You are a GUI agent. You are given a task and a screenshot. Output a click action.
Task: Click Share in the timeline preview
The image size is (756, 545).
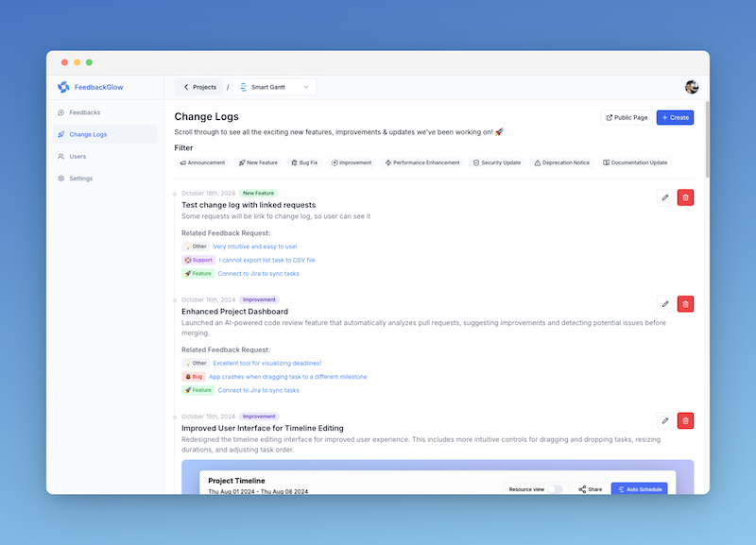590,489
